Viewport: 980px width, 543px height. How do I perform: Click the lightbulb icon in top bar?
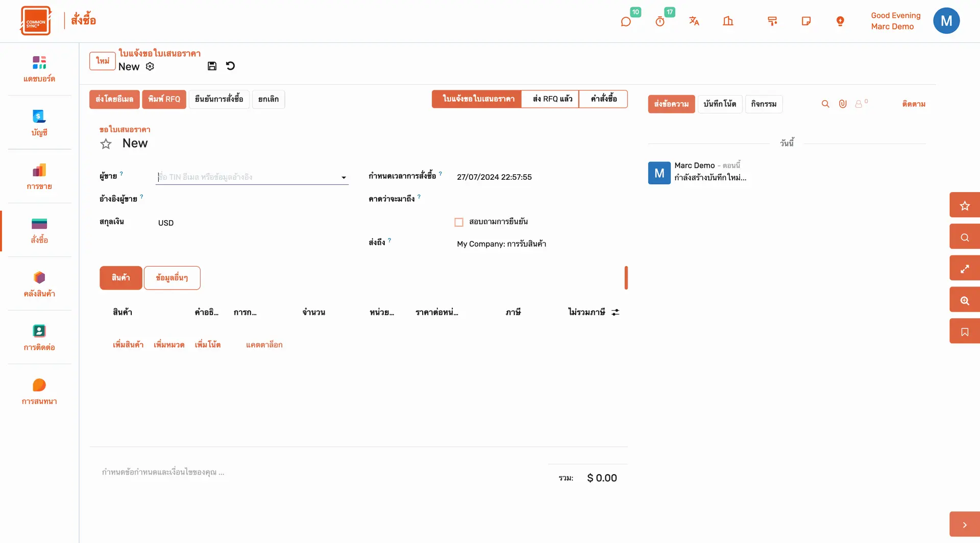tap(840, 21)
